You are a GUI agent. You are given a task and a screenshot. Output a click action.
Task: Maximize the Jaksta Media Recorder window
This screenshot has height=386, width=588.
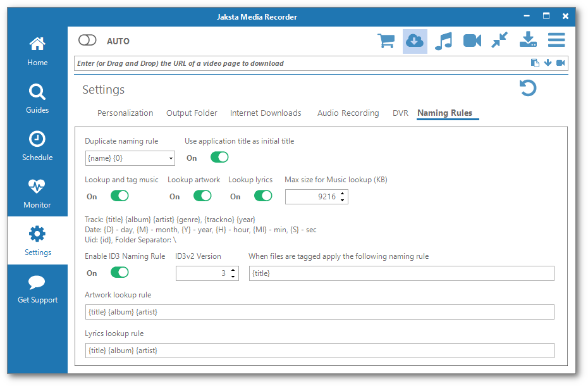point(546,16)
